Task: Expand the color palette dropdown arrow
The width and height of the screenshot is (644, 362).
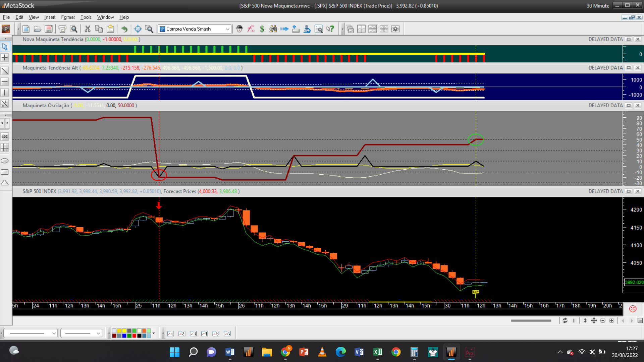Action: 154,333
